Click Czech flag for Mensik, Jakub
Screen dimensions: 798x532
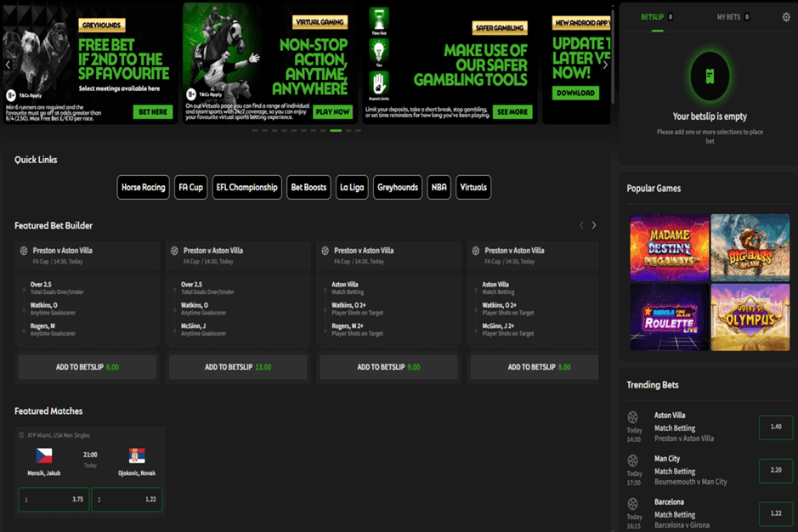click(44, 456)
